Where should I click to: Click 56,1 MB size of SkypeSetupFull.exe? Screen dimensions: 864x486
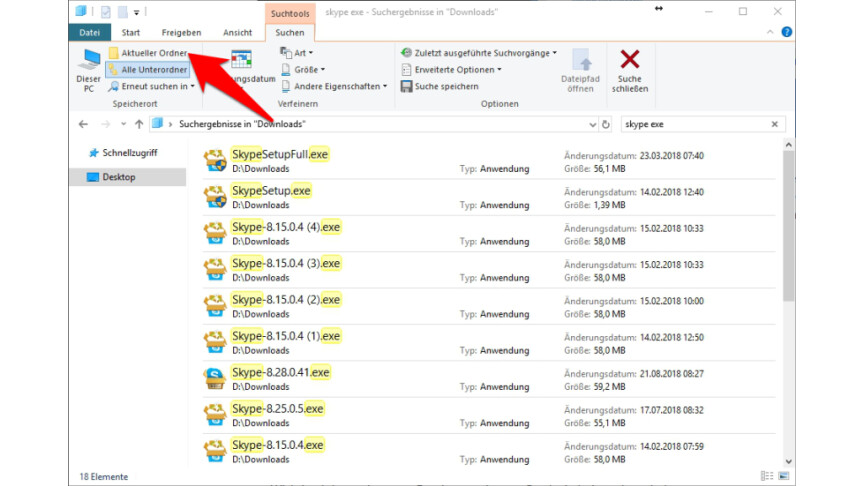609,169
